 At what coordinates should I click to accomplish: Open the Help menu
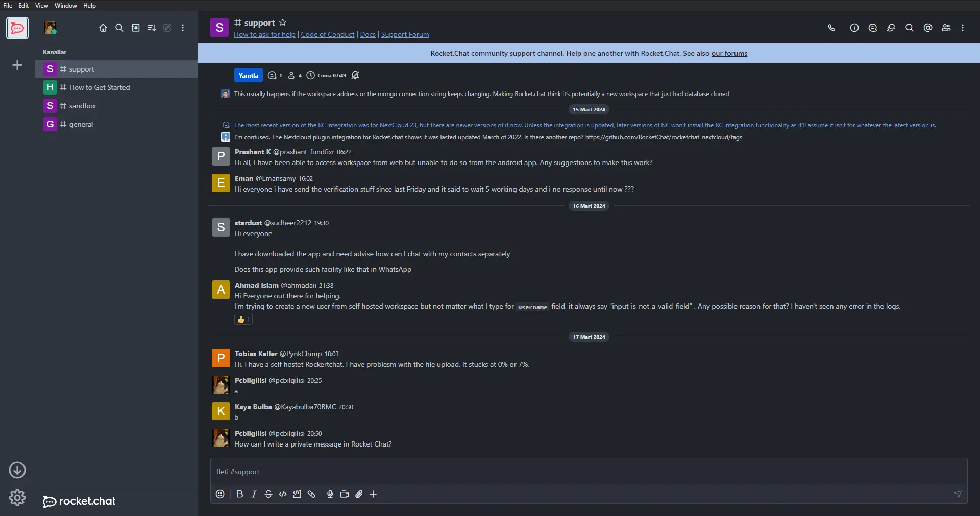point(89,6)
